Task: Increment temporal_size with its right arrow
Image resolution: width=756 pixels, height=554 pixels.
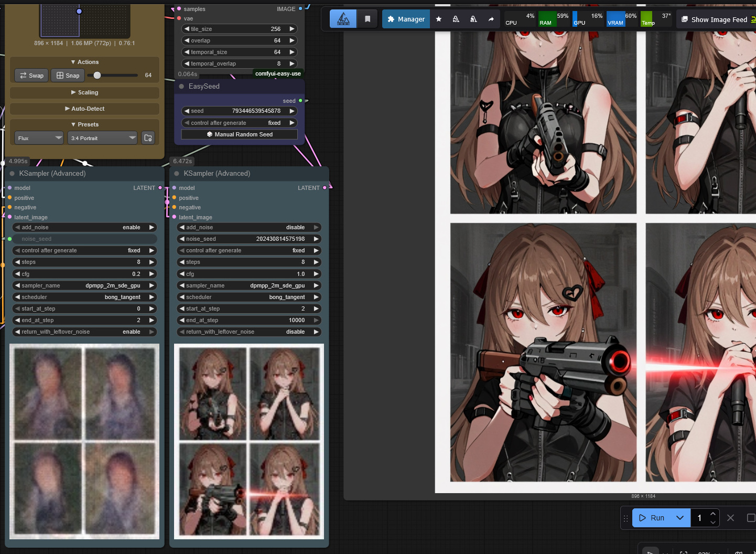Action: point(292,52)
